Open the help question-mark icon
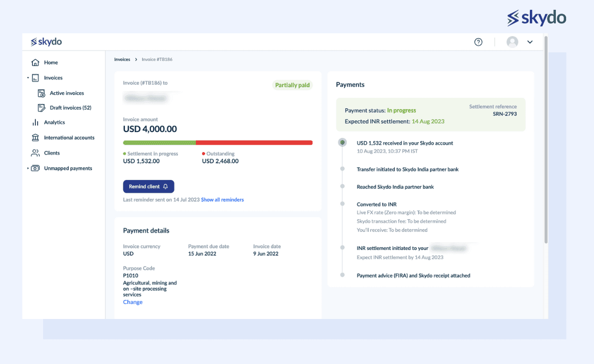 (478, 42)
